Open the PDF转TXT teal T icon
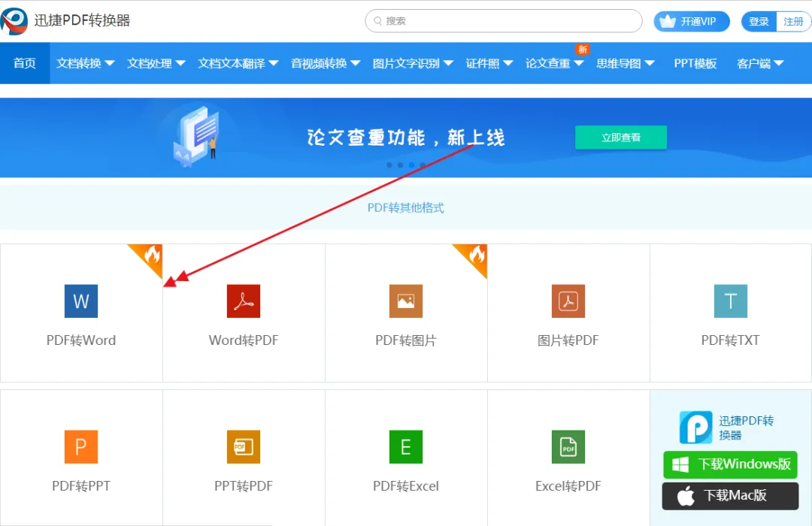The image size is (812, 526). point(731,301)
